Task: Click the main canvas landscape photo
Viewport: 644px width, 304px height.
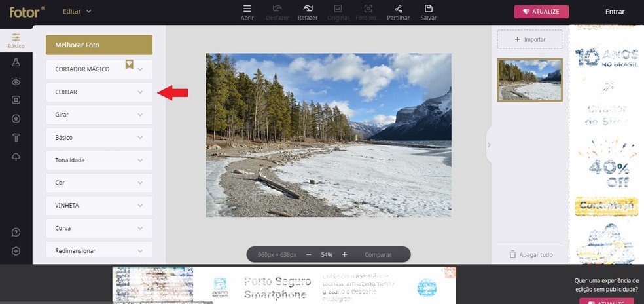Action: (328, 135)
